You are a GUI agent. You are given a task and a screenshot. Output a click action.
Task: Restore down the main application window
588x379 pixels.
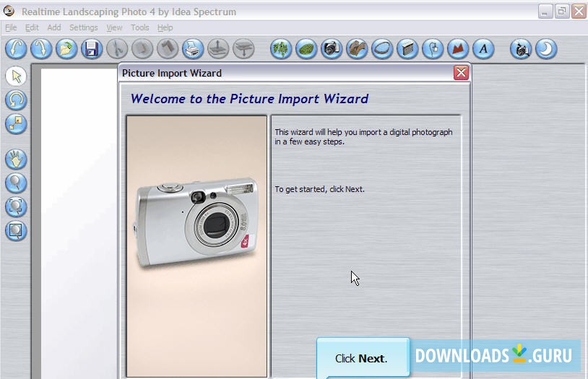(x=562, y=12)
